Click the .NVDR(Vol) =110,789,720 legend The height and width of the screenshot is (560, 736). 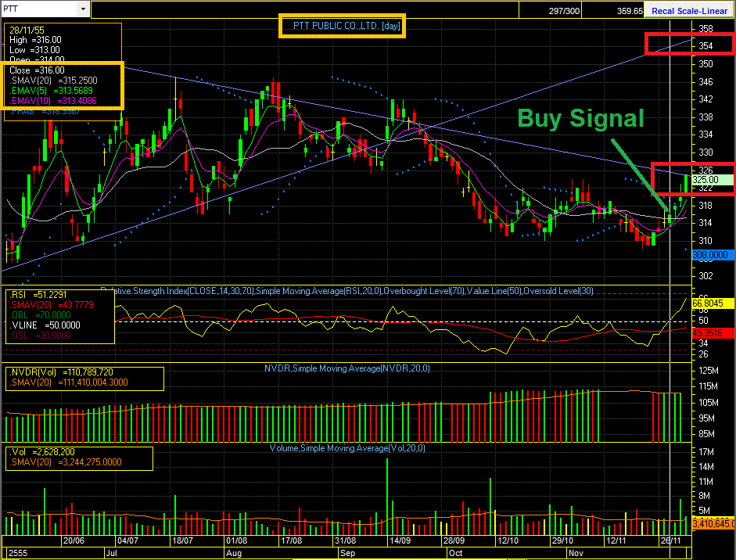[x=61, y=372]
